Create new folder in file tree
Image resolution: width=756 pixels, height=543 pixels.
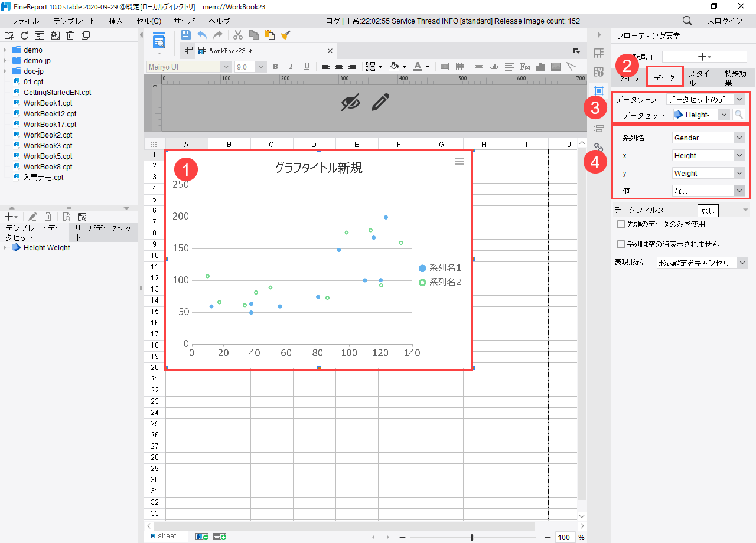[x=9, y=35]
